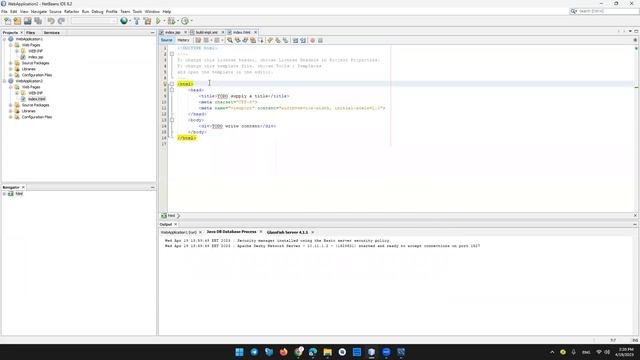Click the Toggle Highlight Search icon
The height and width of the screenshot is (360, 640).
(x=253, y=40)
